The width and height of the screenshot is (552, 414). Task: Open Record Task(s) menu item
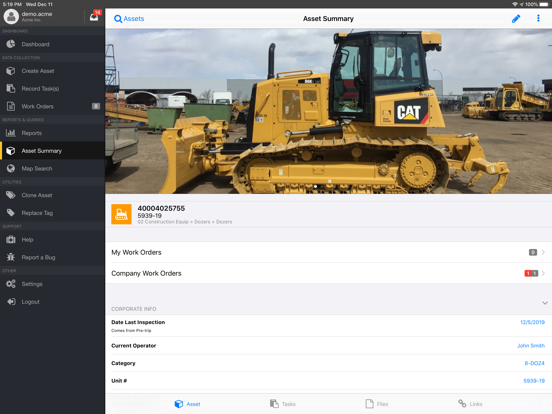point(52,89)
